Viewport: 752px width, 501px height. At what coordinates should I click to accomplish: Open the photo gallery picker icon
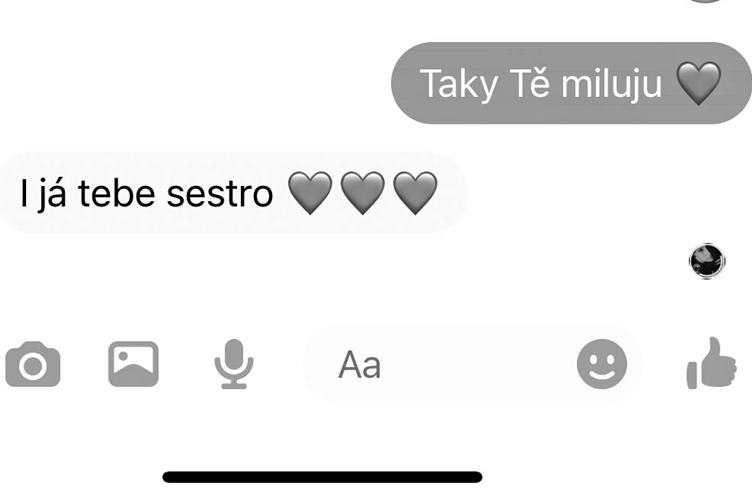133,364
